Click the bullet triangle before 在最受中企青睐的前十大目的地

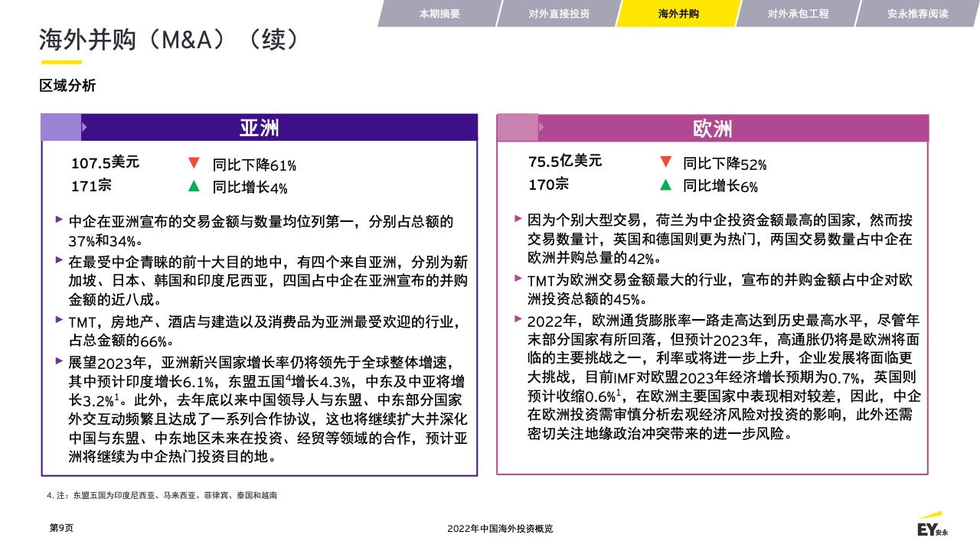[x=59, y=260]
